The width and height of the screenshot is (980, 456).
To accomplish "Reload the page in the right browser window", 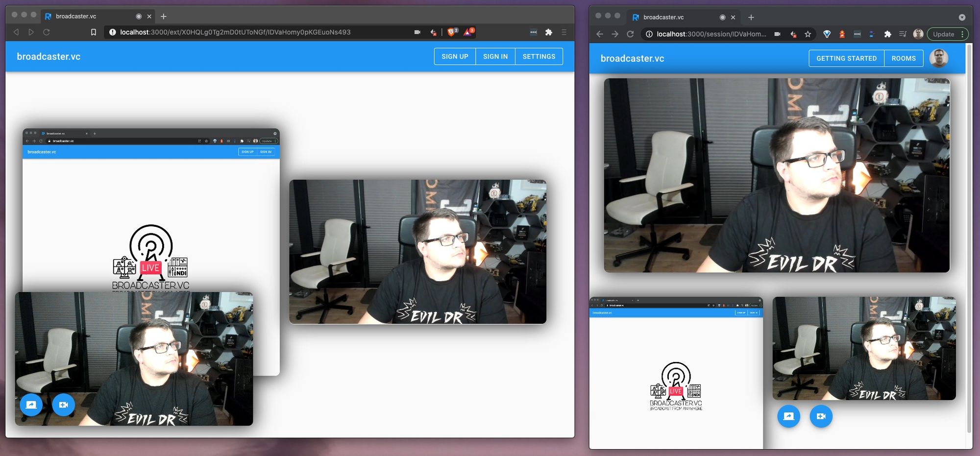I will [x=631, y=34].
